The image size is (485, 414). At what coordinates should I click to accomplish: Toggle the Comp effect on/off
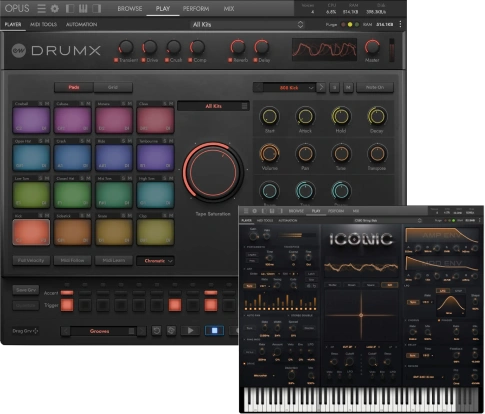tap(190, 60)
